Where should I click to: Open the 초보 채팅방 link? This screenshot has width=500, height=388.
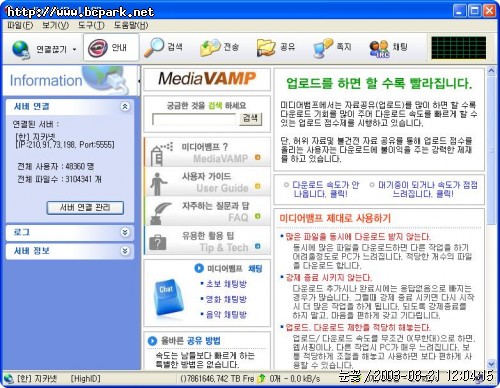click(226, 284)
